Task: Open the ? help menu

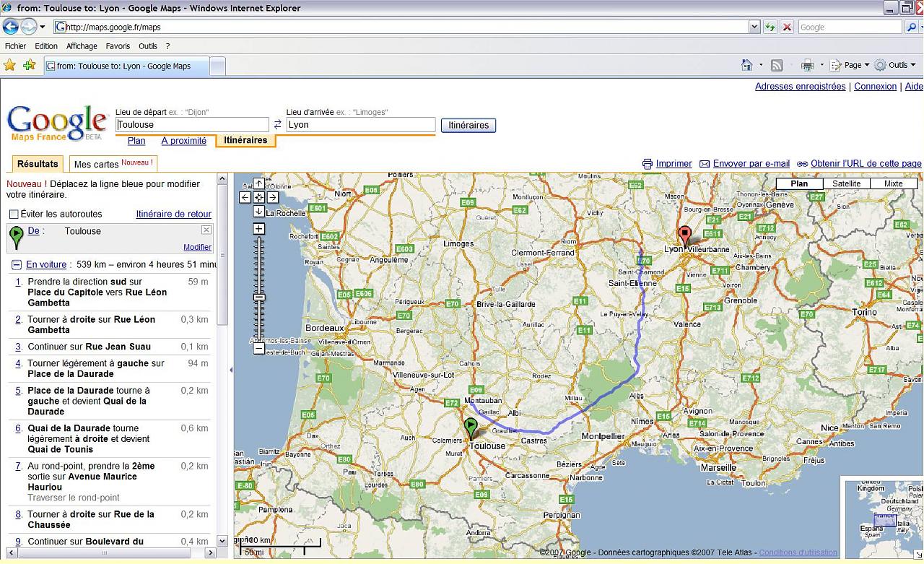Action: click(x=167, y=46)
